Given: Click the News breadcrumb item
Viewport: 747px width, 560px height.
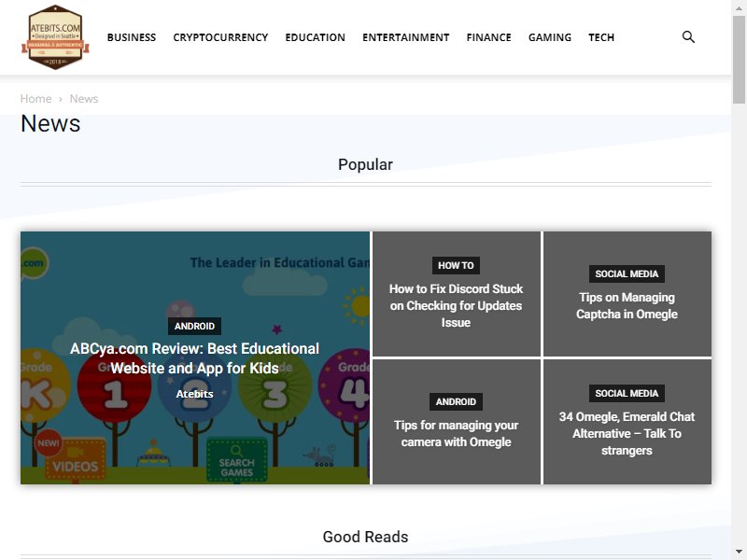Looking at the screenshot, I should pos(84,99).
